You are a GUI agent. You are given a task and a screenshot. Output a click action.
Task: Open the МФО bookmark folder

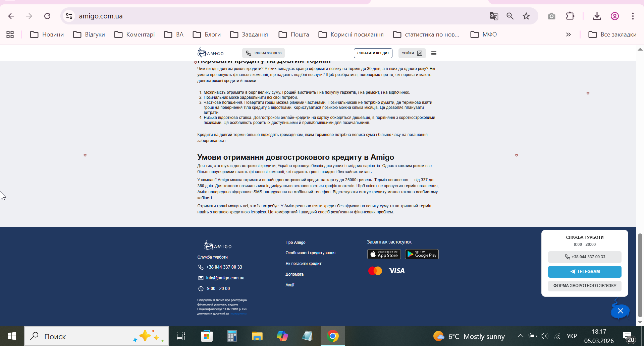point(484,34)
